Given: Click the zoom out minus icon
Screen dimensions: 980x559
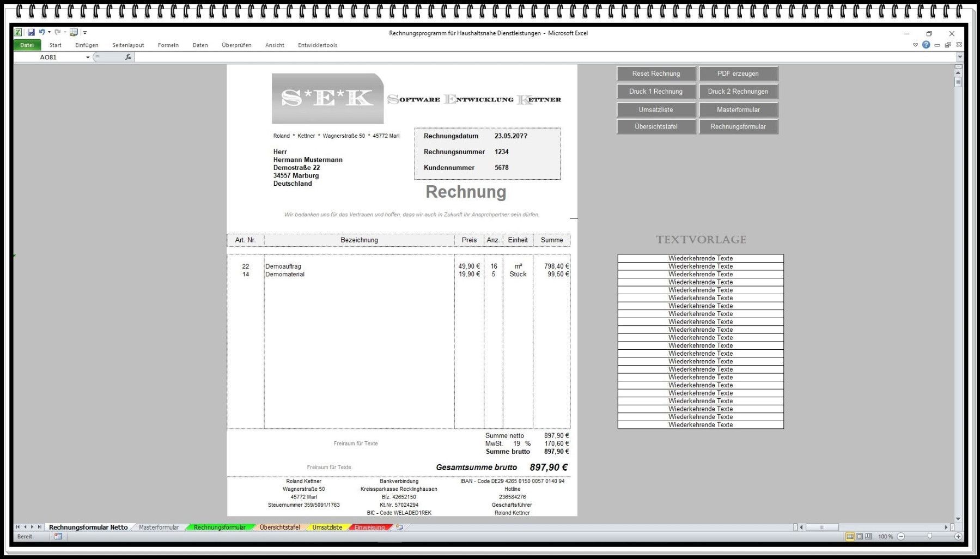Looking at the screenshot, I should pos(901,537).
